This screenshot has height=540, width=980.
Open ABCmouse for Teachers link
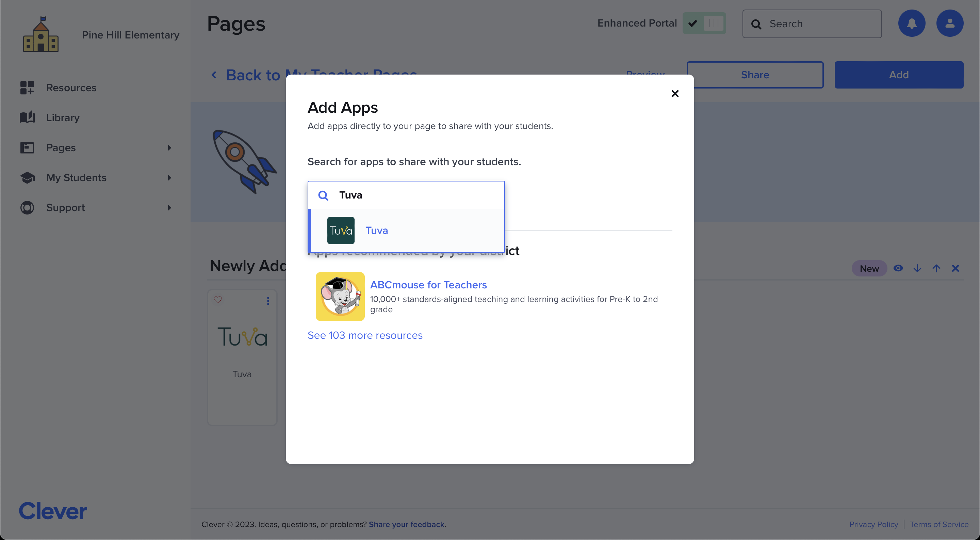pyautogui.click(x=428, y=285)
